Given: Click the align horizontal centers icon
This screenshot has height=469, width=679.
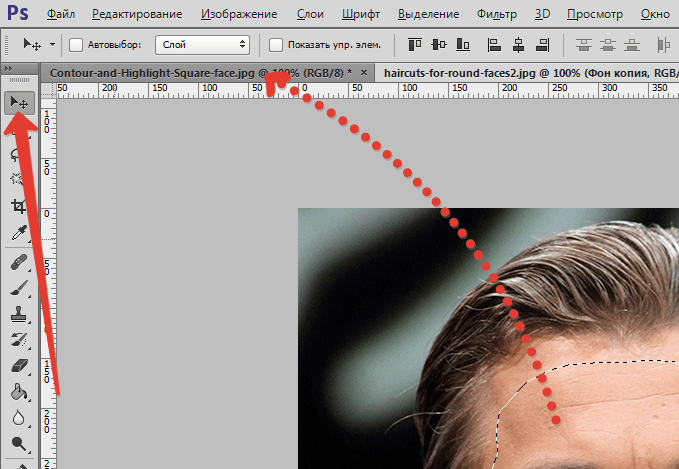Looking at the screenshot, I should (518, 45).
